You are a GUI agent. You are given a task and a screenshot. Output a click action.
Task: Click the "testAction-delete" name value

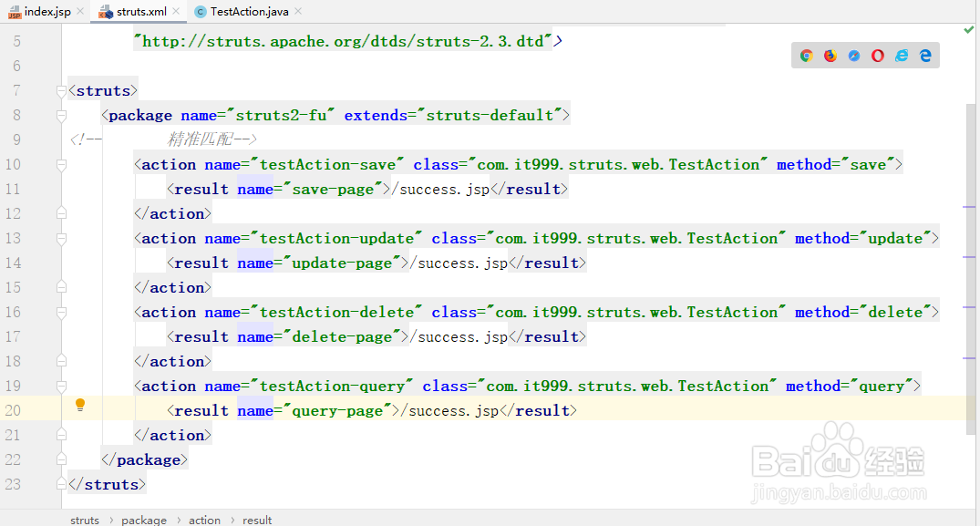click(x=337, y=313)
